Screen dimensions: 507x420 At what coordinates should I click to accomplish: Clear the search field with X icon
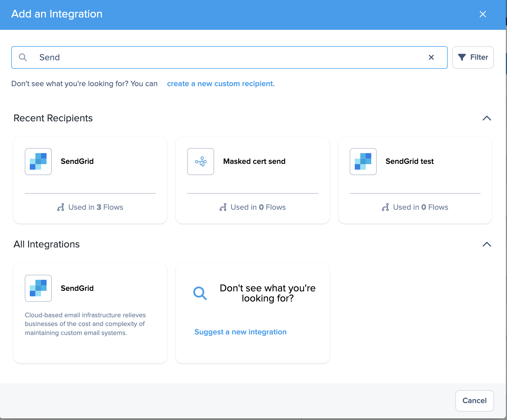click(431, 57)
